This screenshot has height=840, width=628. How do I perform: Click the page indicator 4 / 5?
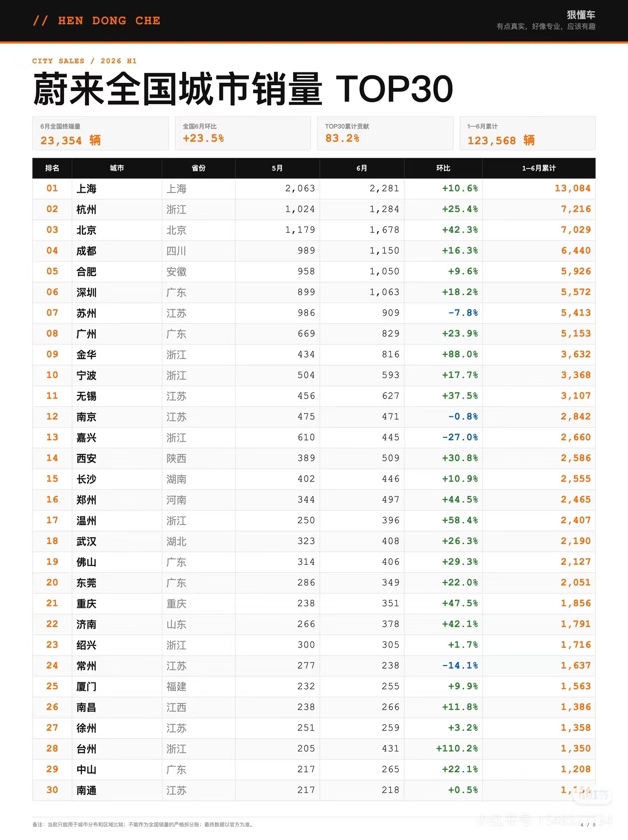pyautogui.click(x=588, y=825)
